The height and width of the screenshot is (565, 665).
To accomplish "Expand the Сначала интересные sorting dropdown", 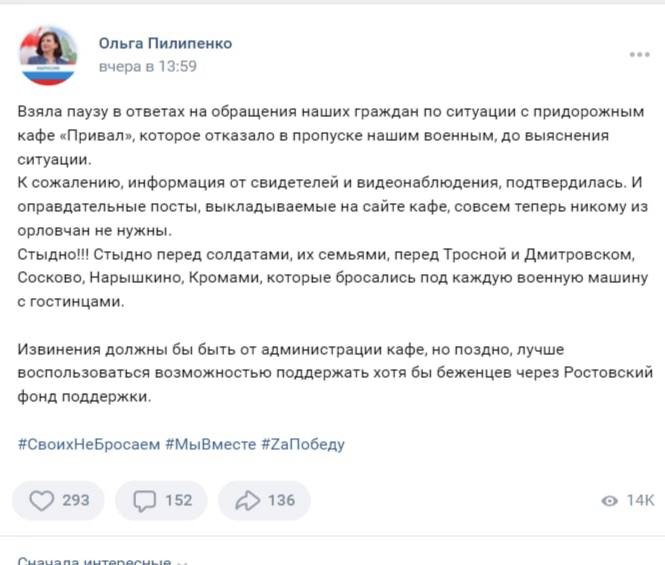I will click(x=102, y=560).
